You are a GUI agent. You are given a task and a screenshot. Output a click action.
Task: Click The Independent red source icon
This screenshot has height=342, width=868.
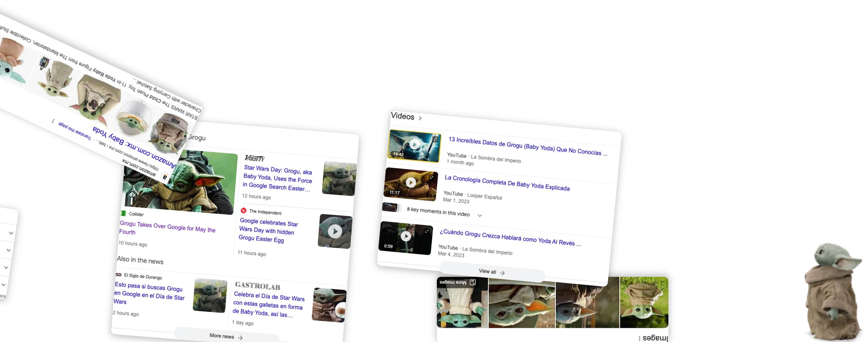pos(244,210)
